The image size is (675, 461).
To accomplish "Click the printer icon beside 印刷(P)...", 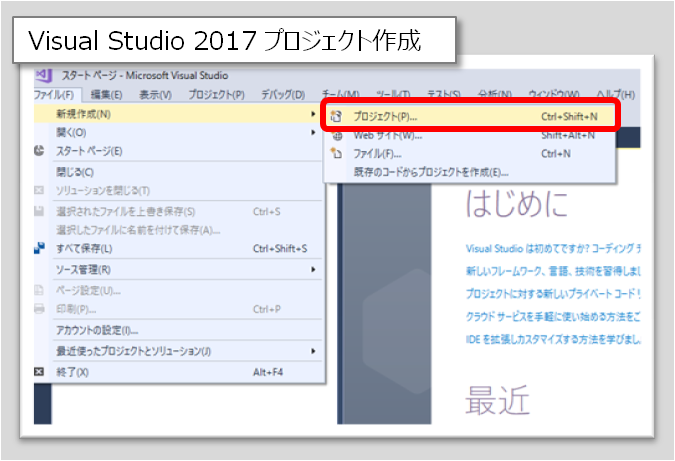I will click(39, 309).
